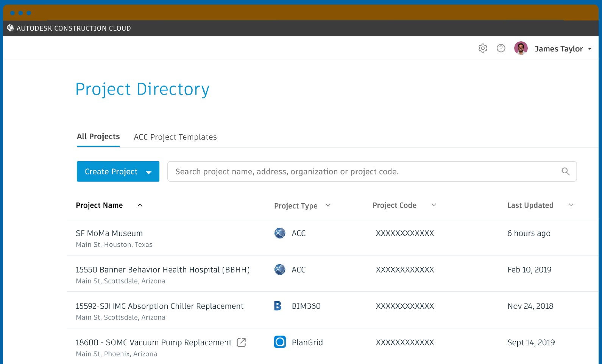Click the BIM360 project type icon
Screen dimensions: 602x364
tap(278, 306)
